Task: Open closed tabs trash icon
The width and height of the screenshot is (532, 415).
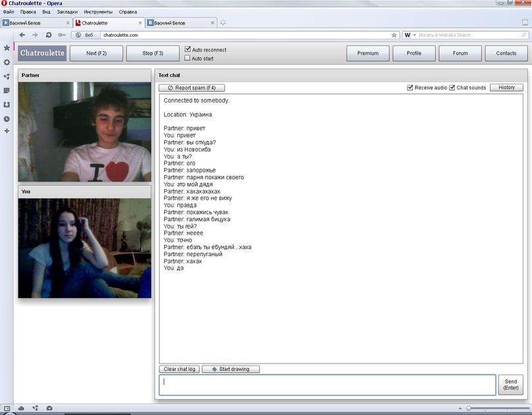Action: 525,22
